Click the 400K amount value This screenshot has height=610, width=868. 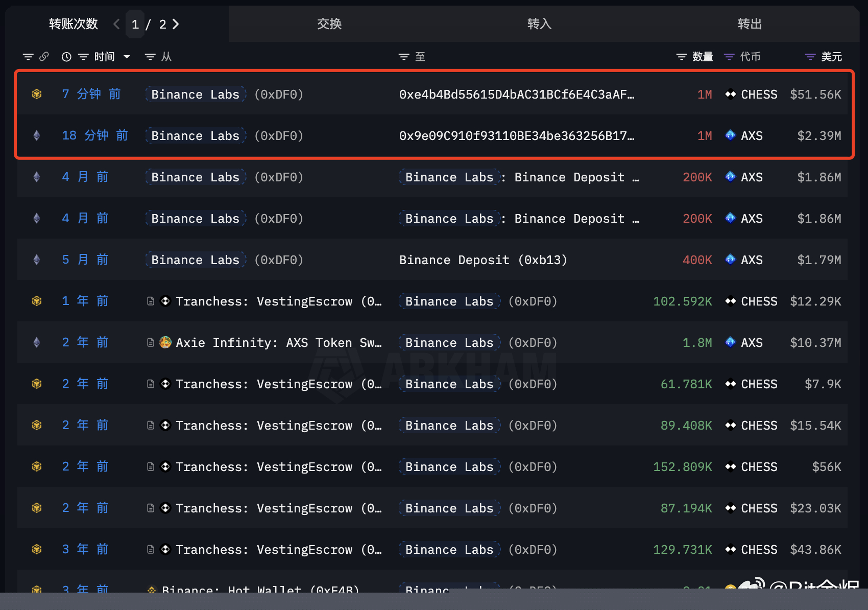(697, 260)
